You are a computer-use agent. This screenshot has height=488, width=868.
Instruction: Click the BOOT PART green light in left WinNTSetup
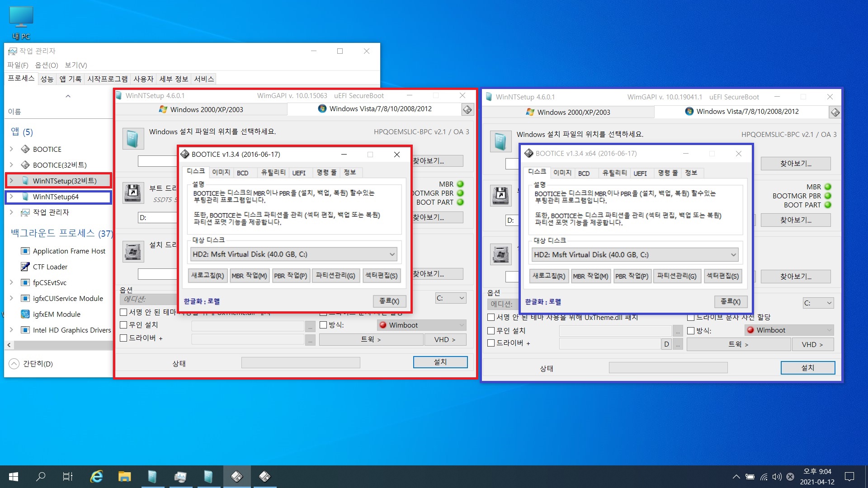coord(460,202)
